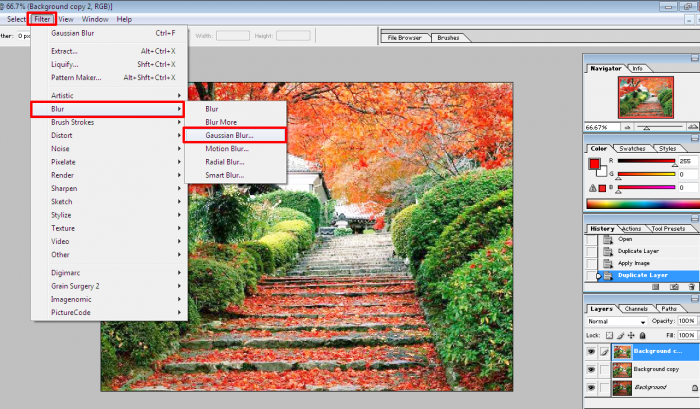The width and height of the screenshot is (700, 409).
Task: Set history brush source beside Apply Image
Action: click(592, 263)
